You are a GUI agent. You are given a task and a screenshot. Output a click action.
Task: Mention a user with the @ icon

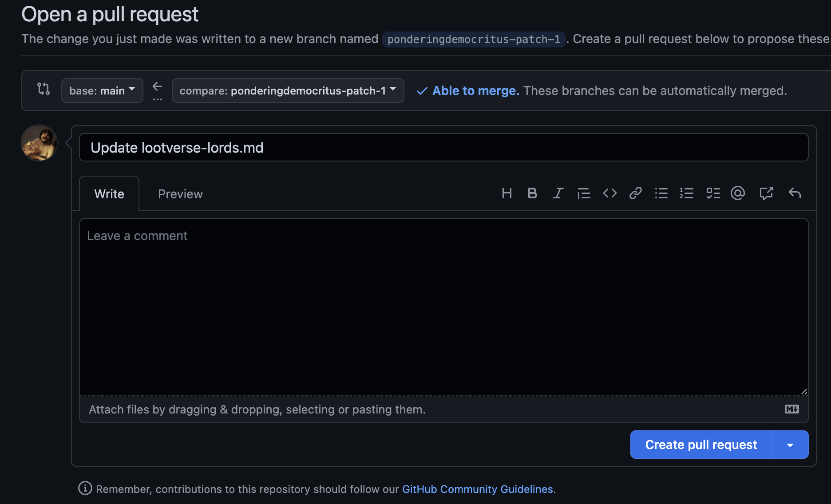(x=738, y=193)
